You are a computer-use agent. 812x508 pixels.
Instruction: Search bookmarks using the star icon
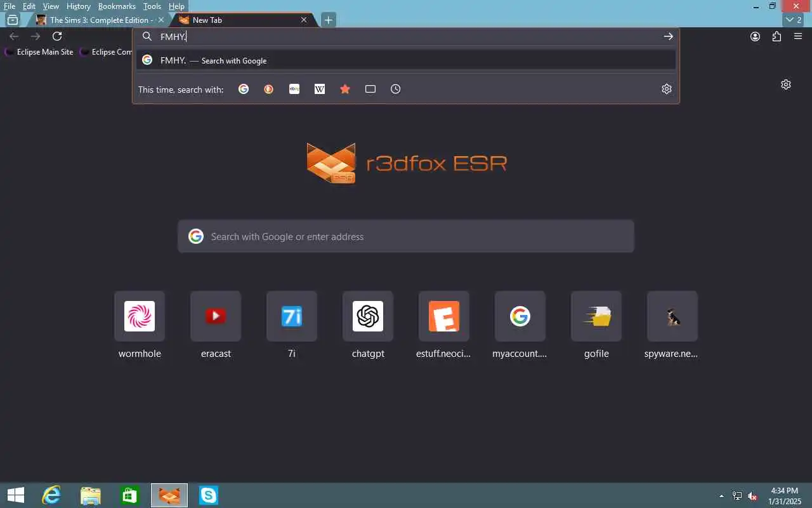point(345,89)
